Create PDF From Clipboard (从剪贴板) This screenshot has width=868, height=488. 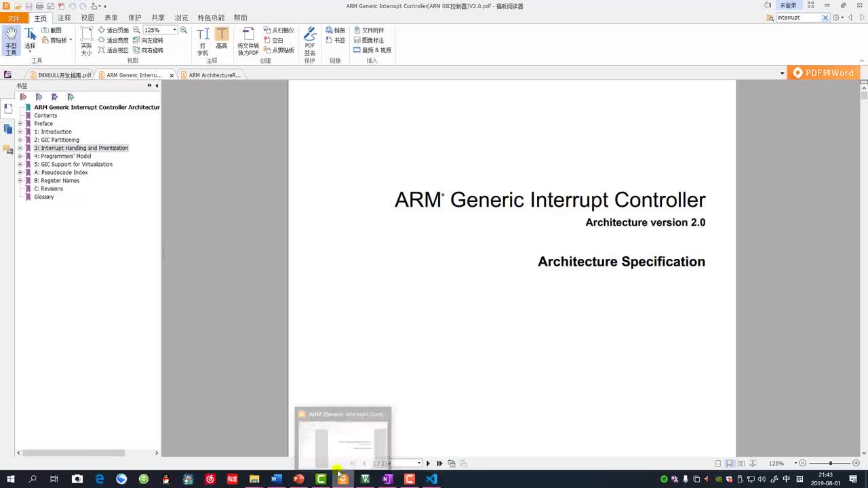pyautogui.click(x=279, y=50)
